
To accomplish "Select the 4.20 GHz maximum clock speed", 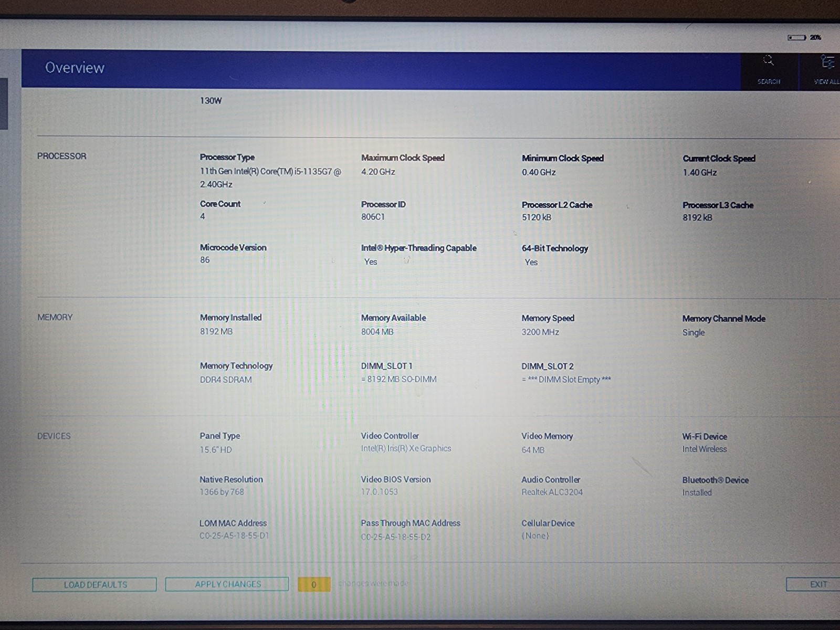I will [x=378, y=172].
